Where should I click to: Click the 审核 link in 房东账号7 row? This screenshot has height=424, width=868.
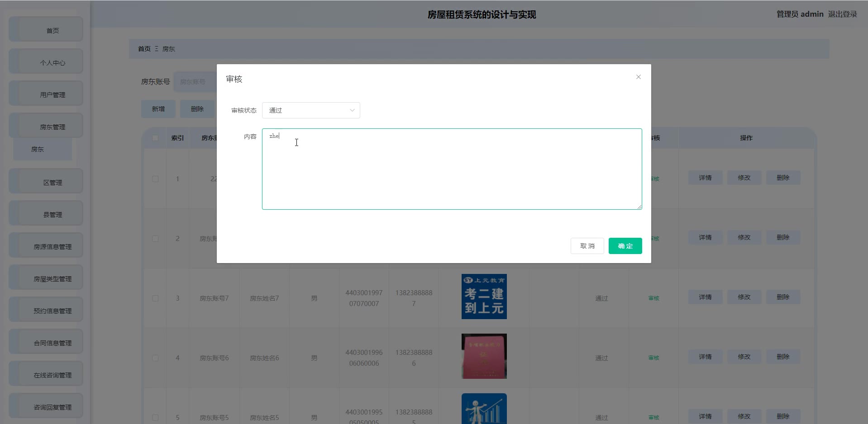coord(653,298)
